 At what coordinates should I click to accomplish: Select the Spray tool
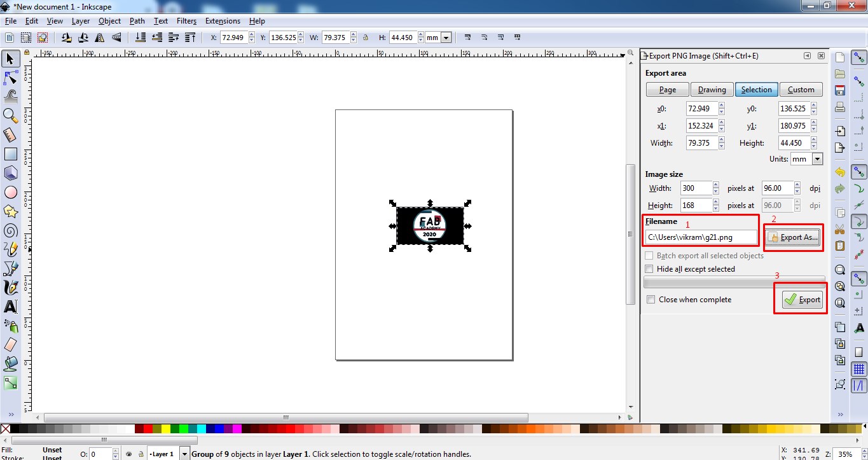tap(10, 326)
